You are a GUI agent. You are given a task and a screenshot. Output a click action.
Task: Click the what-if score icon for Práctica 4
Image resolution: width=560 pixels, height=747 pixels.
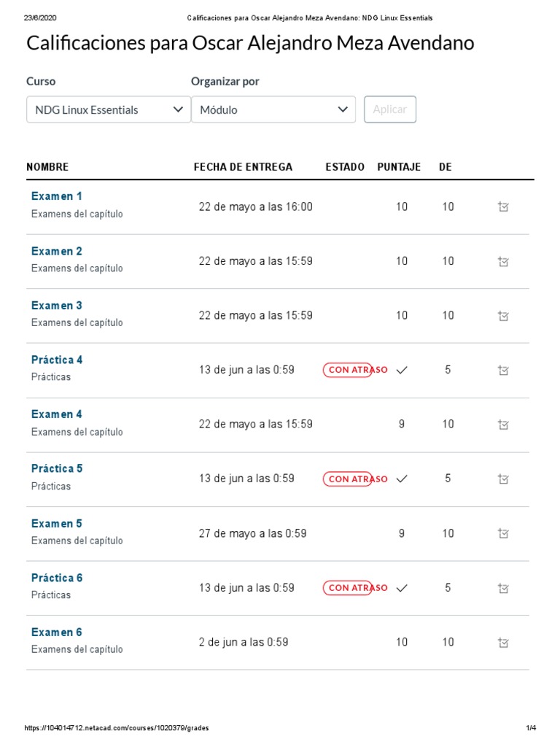click(503, 370)
